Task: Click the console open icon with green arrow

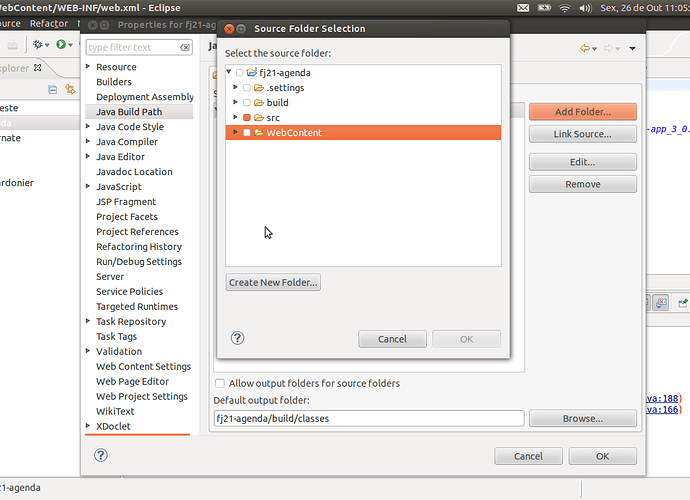Action: pyautogui.click(x=683, y=303)
